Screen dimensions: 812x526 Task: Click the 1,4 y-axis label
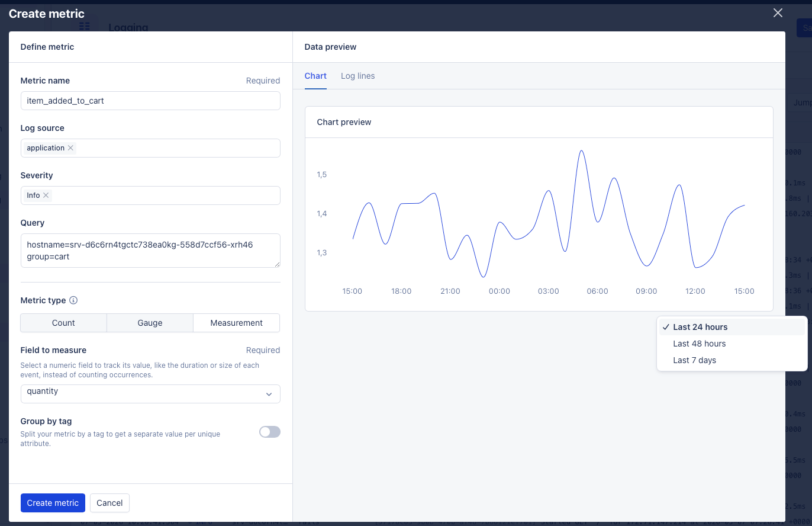tap(322, 213)
